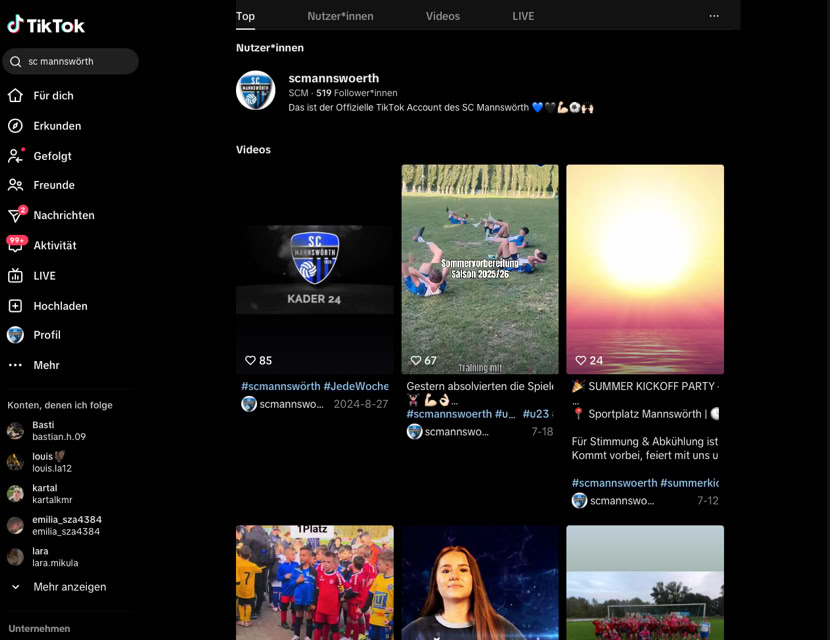Click the #summerkic hashtag link
The height and width of the screenshot is (640, 830).
tap(690, 483)
